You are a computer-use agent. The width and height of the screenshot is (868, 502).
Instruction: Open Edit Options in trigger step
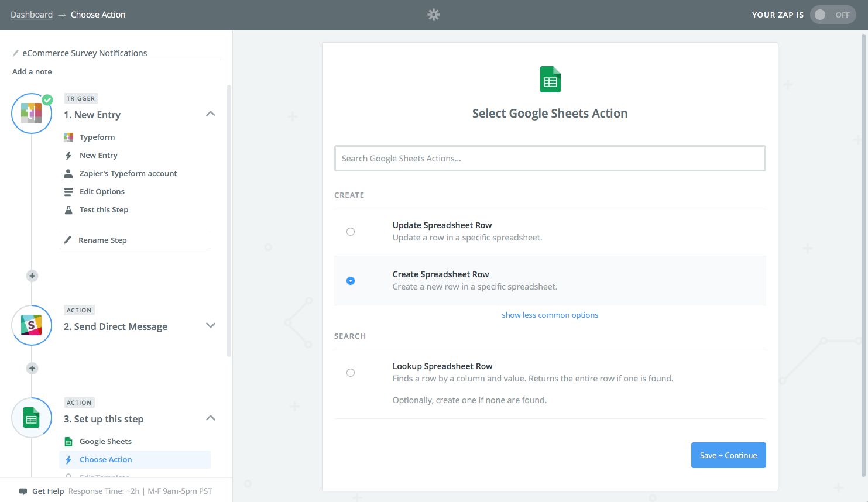click(102, 192)
